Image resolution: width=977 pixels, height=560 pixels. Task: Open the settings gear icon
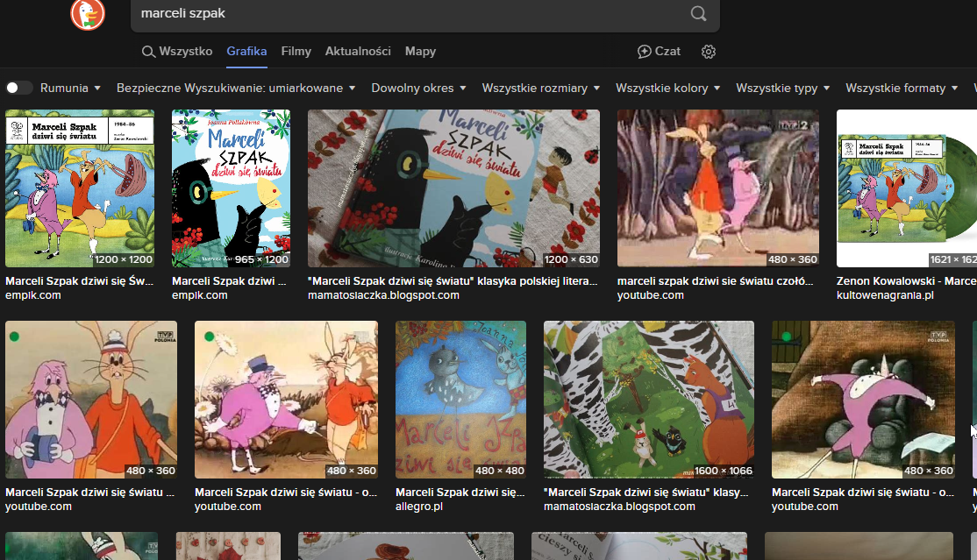click(709, 52)
